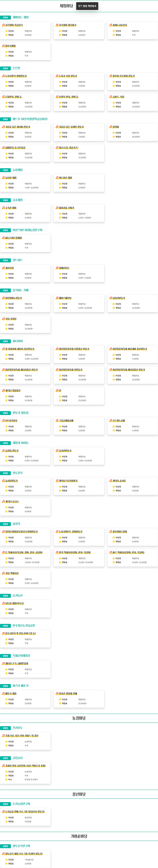Open the 페이스페인팅 card title
This screenshot has height=868, width=158.
[65, 298]
